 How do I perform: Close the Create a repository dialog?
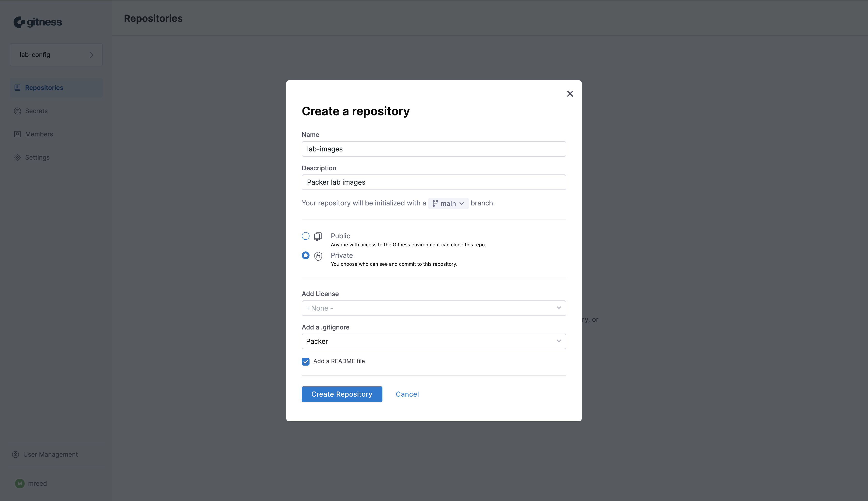(570, 94)
